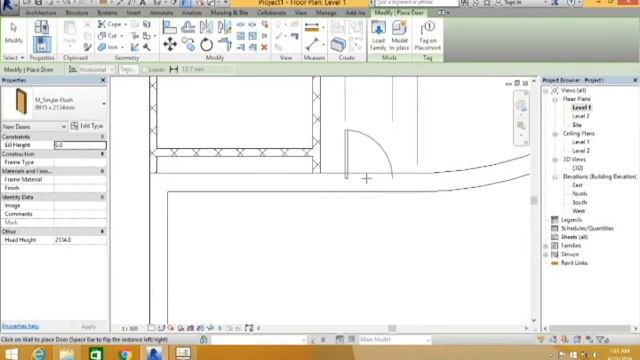Viewport: 640px width, 360px height.
Task: Open the Annotate ribbon tab
Action: [x=162, y=13]
